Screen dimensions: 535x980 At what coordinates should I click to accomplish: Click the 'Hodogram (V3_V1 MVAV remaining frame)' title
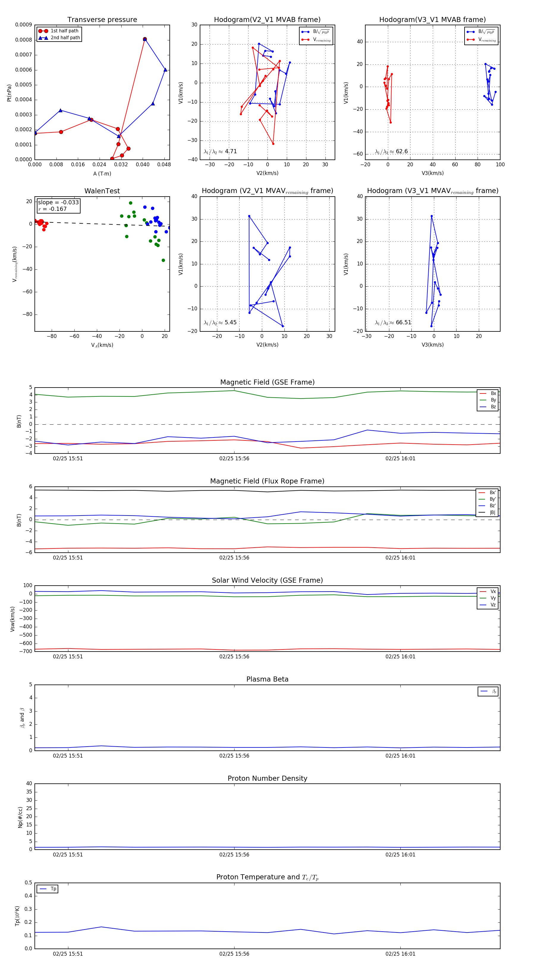432,191
